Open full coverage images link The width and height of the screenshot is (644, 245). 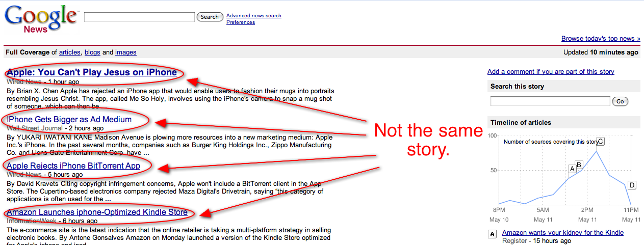pyautogui.click(x=126, y=52)
